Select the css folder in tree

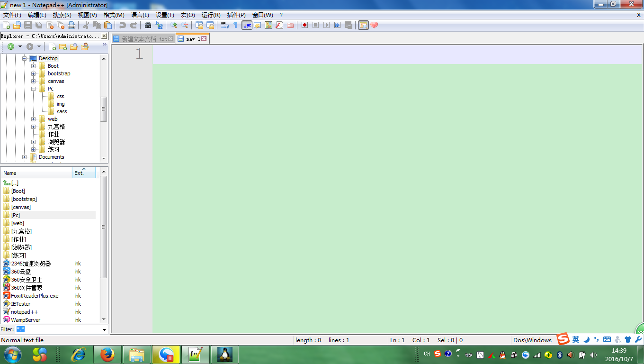point(60,96)
